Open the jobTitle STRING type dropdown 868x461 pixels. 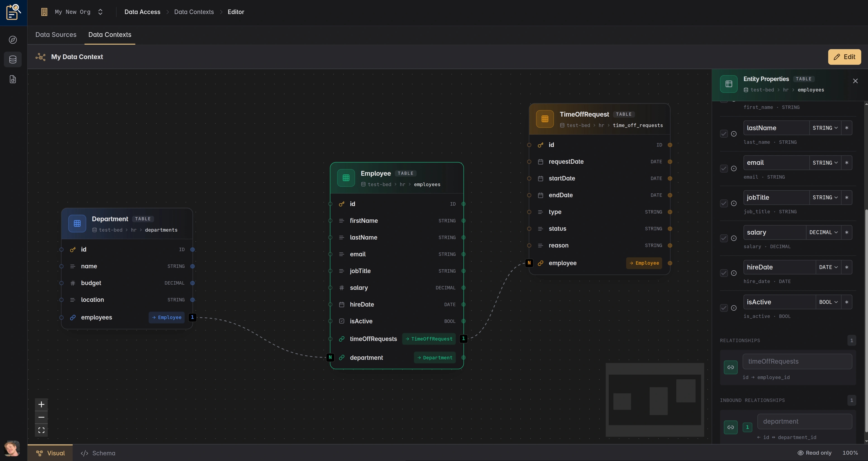pos(825,197)
